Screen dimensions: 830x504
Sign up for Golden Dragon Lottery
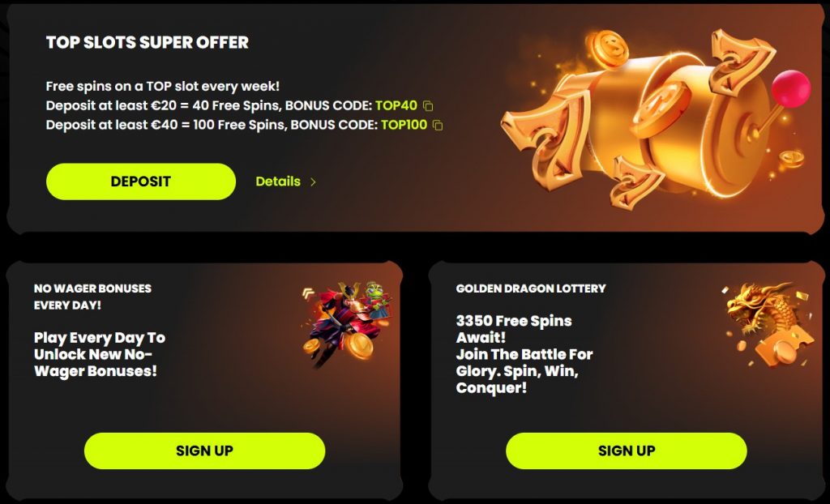pyautogui.click(x=627, y=451)
